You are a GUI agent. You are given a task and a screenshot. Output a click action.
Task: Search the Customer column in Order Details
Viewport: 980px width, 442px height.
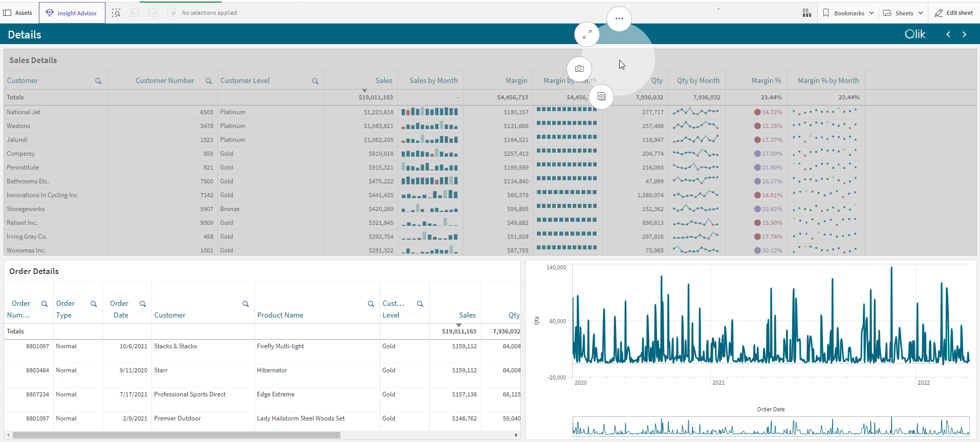246,304
